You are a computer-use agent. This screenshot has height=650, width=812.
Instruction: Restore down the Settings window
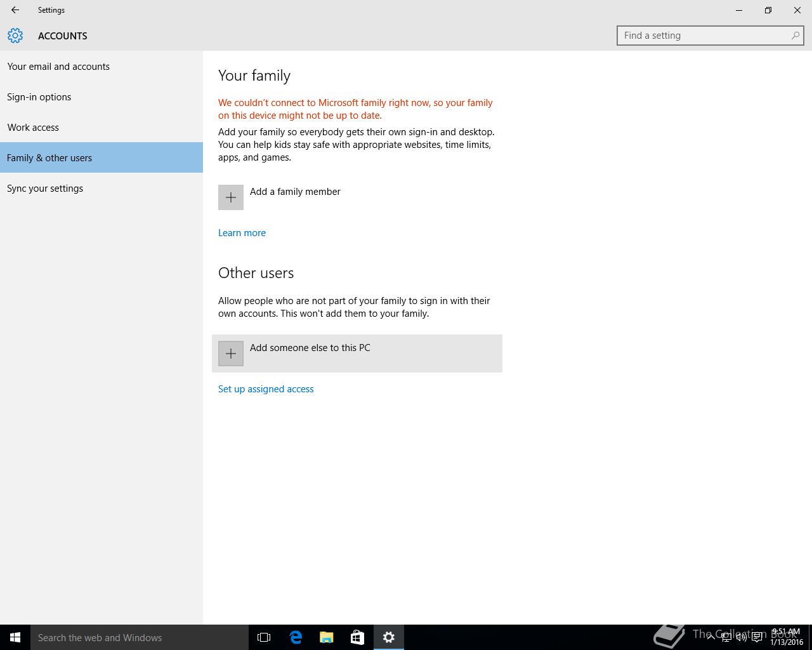click(768, 10)
